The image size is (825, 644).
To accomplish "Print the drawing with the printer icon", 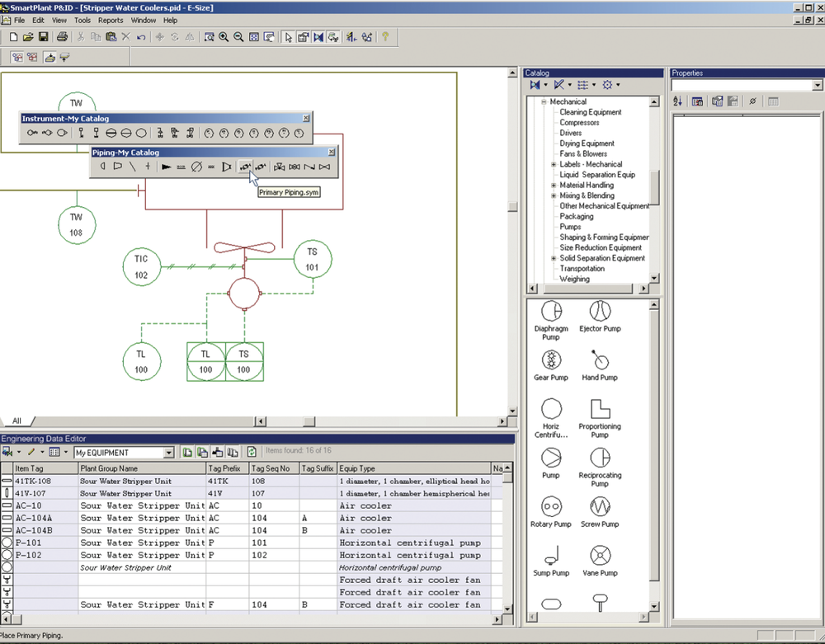I will 62,37.
